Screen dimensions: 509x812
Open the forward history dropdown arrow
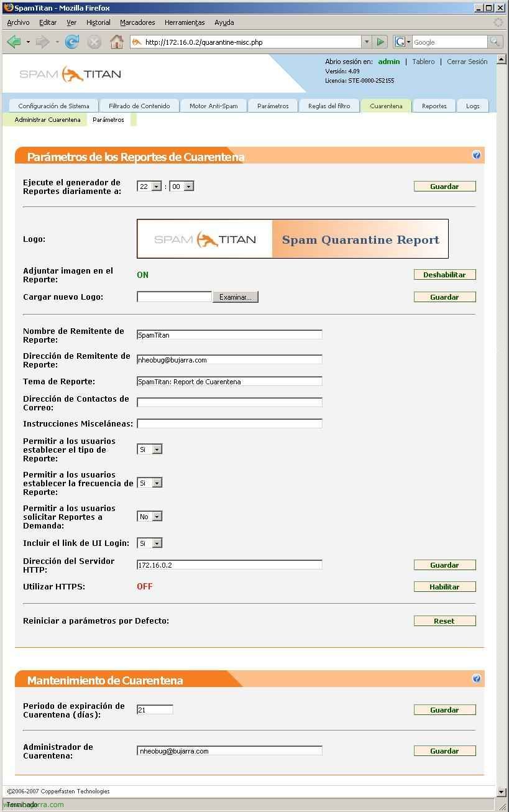pyautogui.click(x=57, y=42)
